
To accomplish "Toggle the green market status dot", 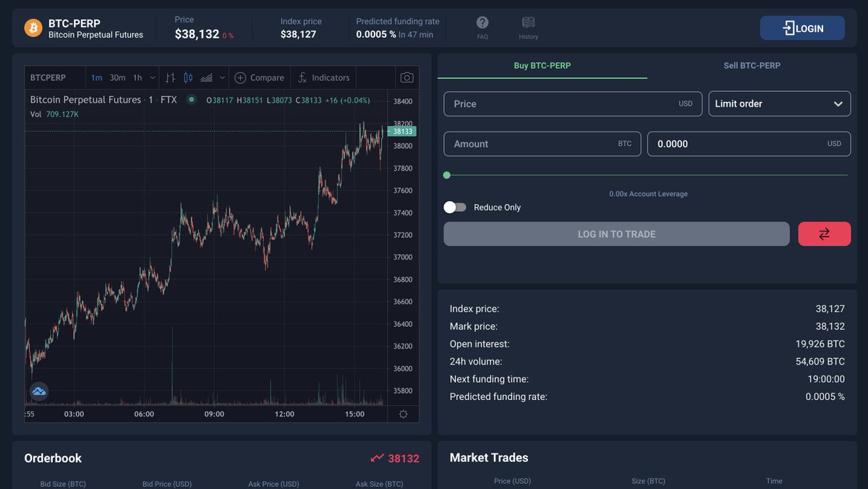I will click(x=191, y=100).
